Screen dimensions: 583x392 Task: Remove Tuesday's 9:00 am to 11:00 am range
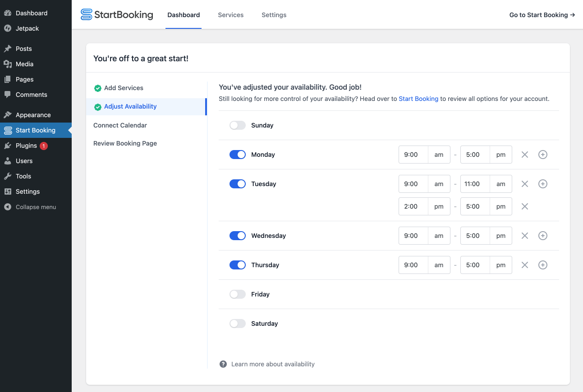pyautogui.click(x=525, y=184)
